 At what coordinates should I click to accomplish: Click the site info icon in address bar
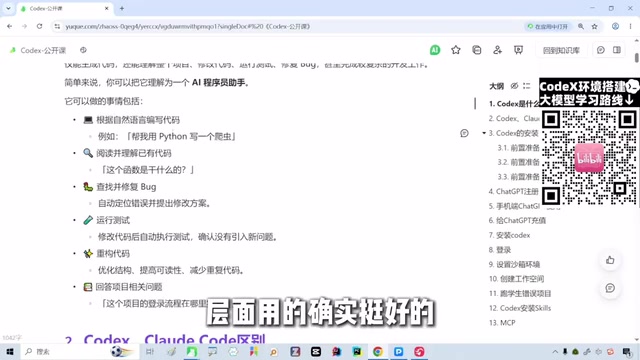(57, 26)
